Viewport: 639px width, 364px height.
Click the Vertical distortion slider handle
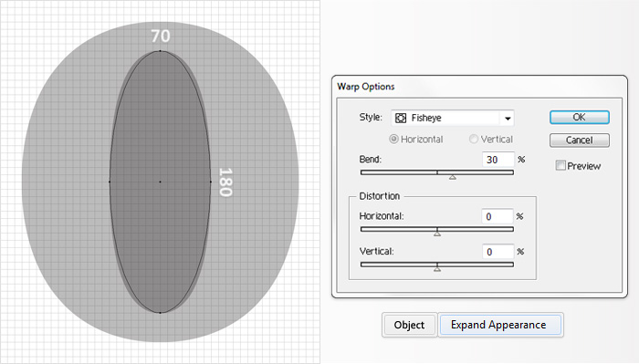tap(437, 269)
